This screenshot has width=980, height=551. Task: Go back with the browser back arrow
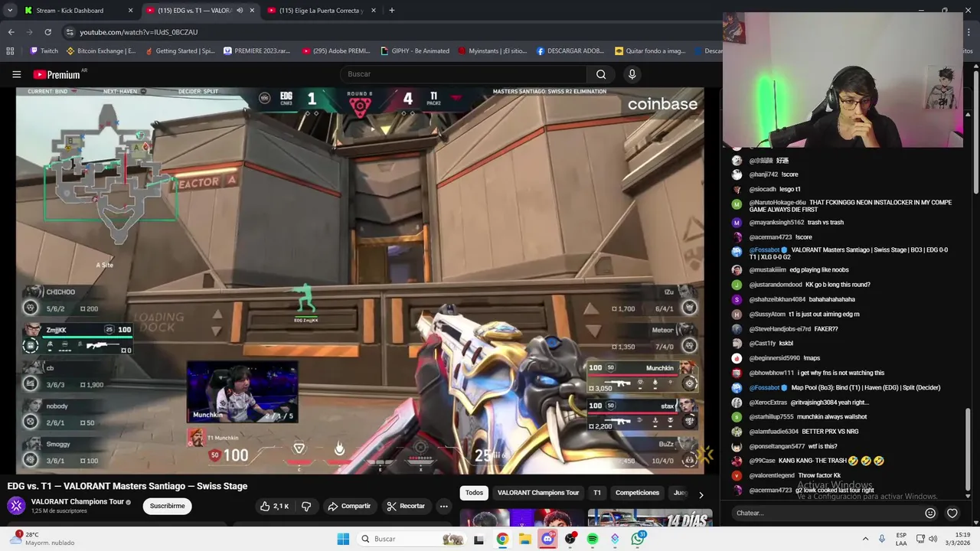pyautogui.click(x=11, y=32)
